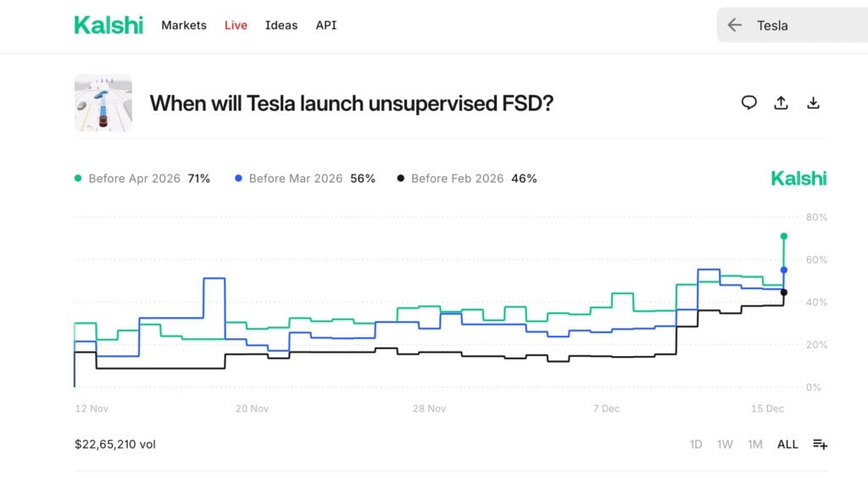
Task: Click the Tesla search field
Action: 805,25
